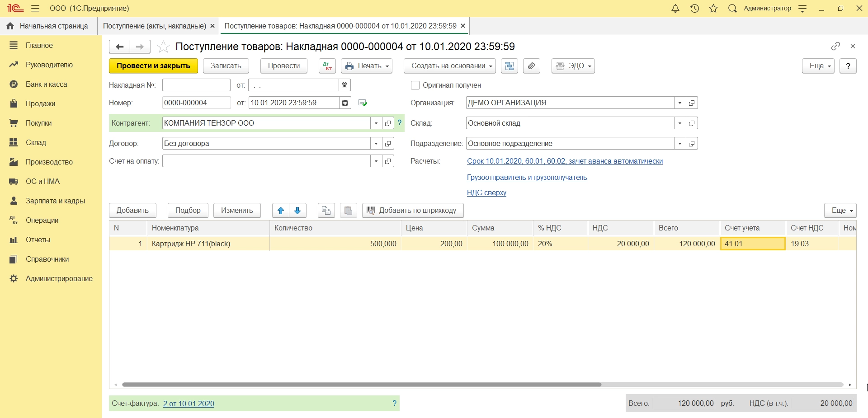Move row down with blue down arrow

click(297, 211)
